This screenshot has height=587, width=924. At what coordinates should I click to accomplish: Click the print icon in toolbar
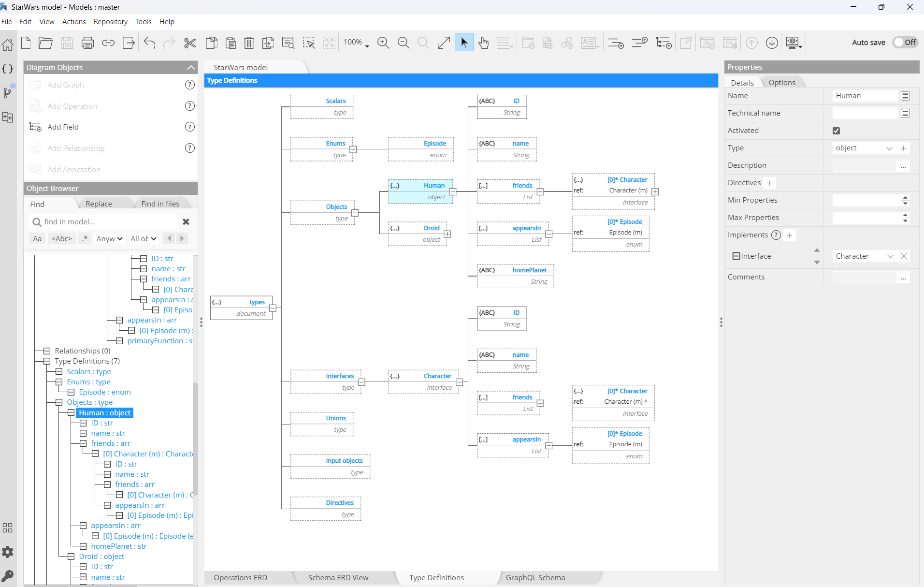click(87, 43)
